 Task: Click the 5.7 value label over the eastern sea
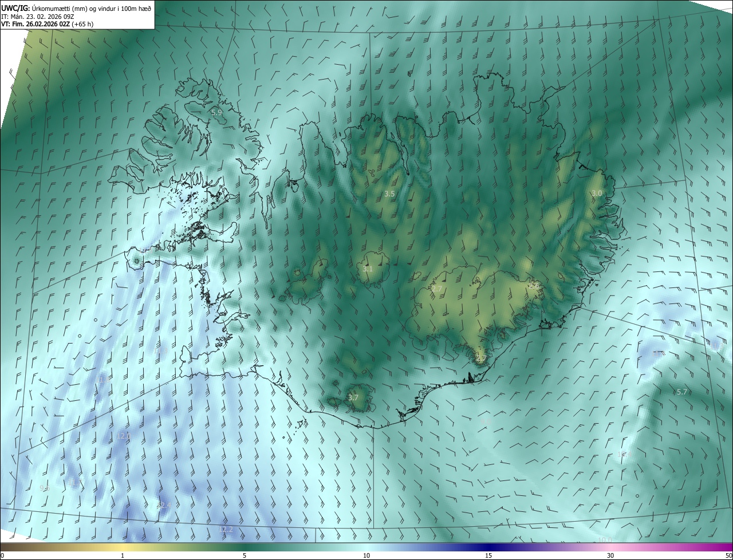682,392
